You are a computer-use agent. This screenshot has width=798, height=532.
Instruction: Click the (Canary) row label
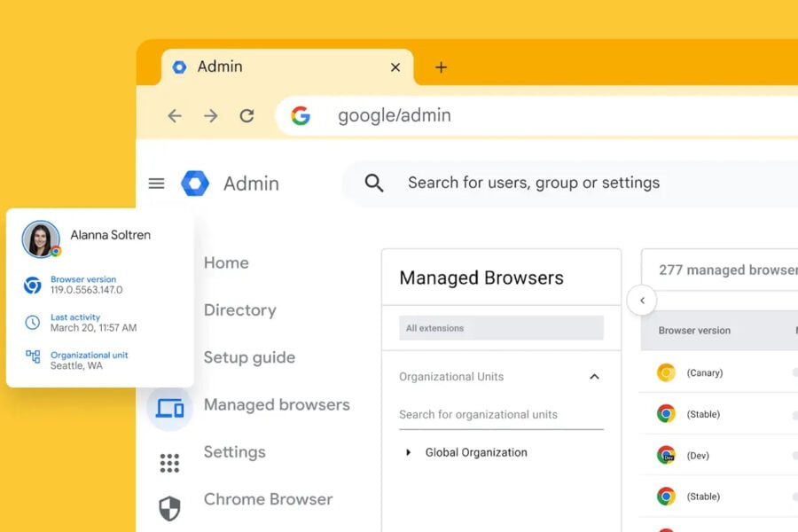[704, 372]
